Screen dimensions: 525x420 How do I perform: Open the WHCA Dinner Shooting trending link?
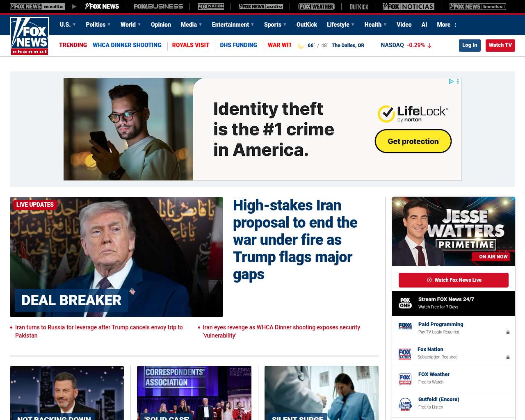[x=127, y=45]
